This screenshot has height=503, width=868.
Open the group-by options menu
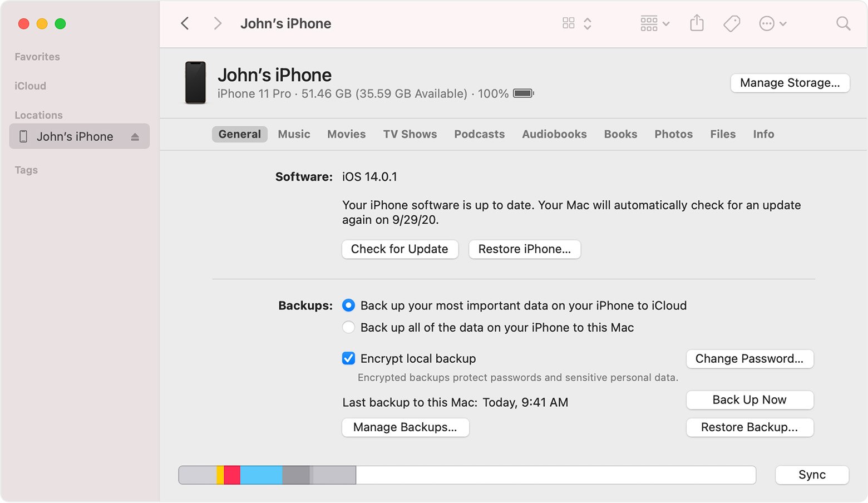point(655,23)
